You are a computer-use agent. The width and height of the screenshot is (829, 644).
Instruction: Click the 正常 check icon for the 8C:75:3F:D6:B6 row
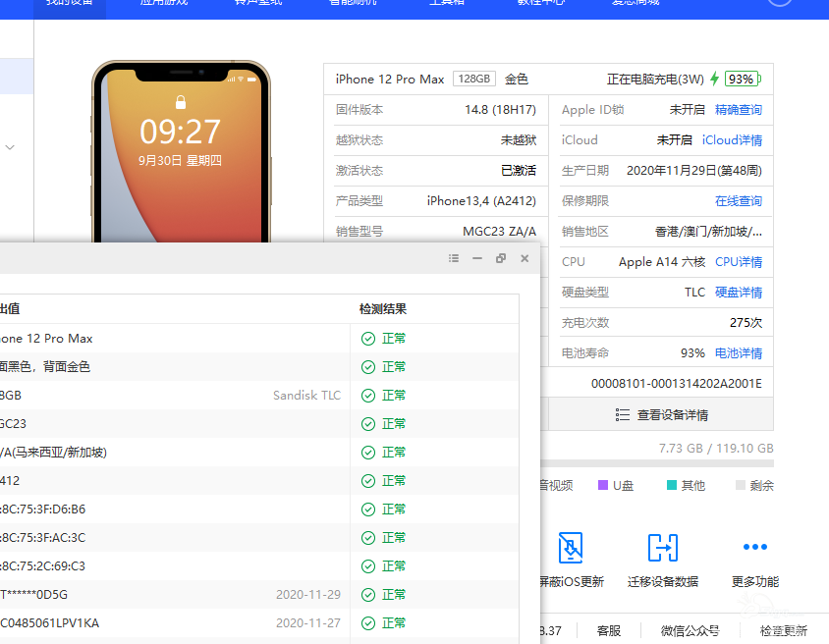coord(368,510)
